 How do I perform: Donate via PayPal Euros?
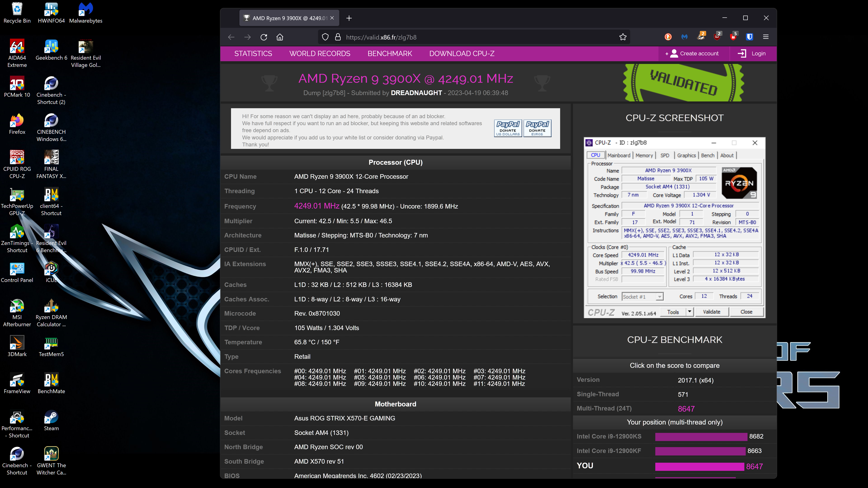point(538,128)
